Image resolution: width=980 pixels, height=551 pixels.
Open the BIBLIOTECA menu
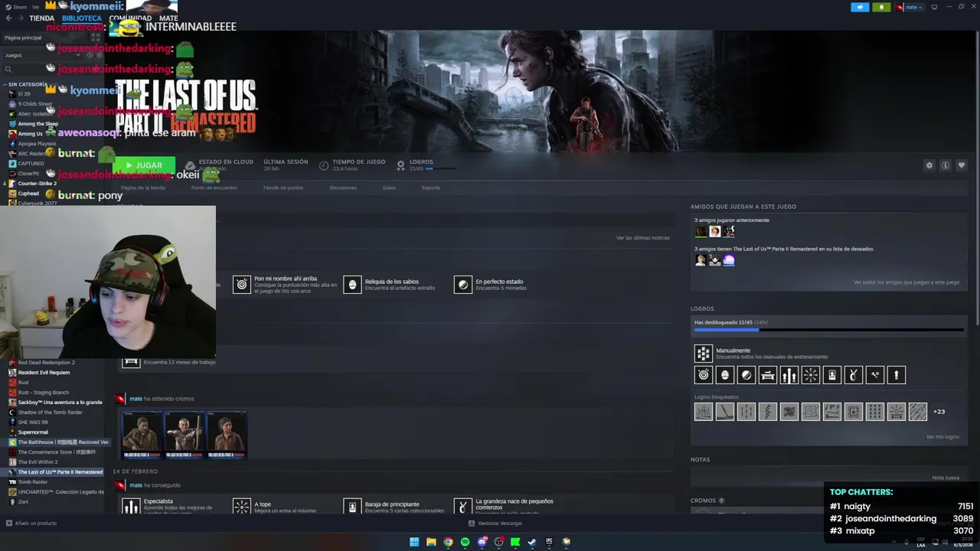point(82,18)
